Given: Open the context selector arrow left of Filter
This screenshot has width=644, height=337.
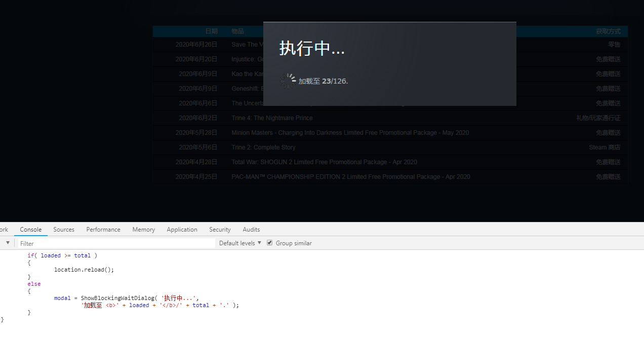Looking at the screenshot, I should (8, 243).
